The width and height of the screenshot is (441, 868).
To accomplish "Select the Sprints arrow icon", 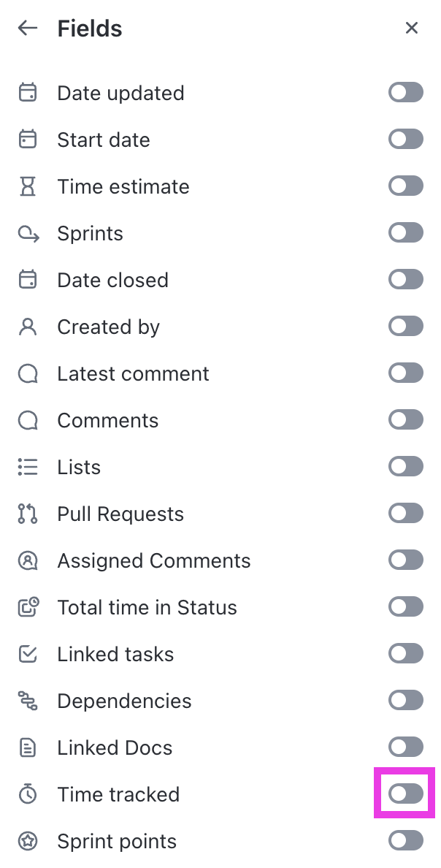I will coord(28,233).
